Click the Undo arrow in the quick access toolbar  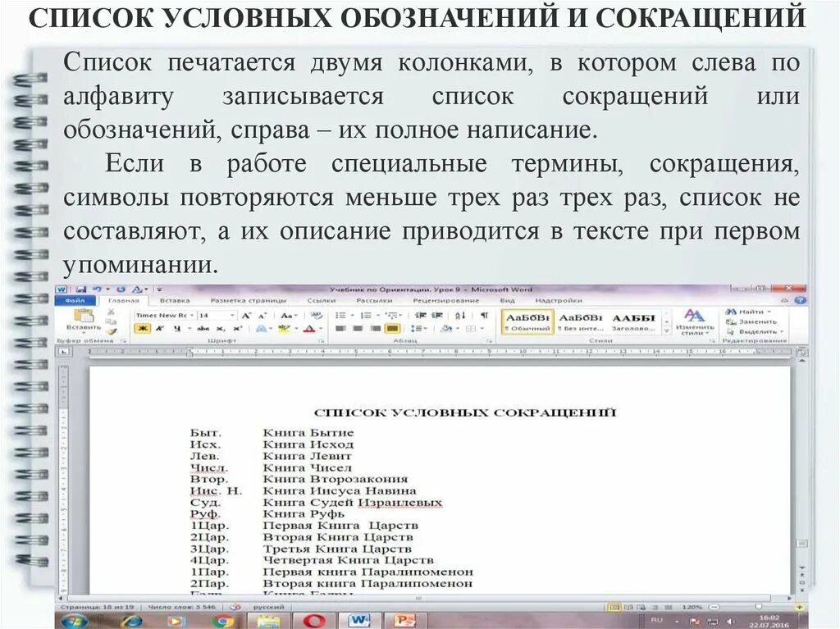pyautogui.click(x=97, y=289)
